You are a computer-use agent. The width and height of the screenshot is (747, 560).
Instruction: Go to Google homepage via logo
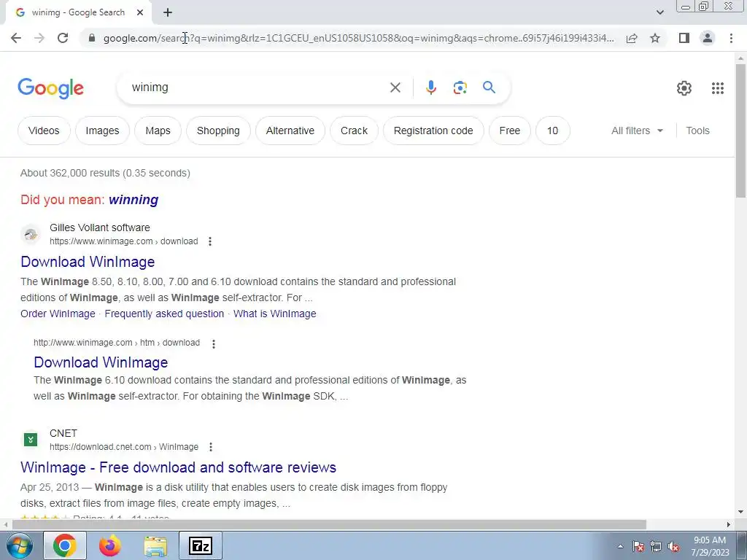click(x=51, y=88)
